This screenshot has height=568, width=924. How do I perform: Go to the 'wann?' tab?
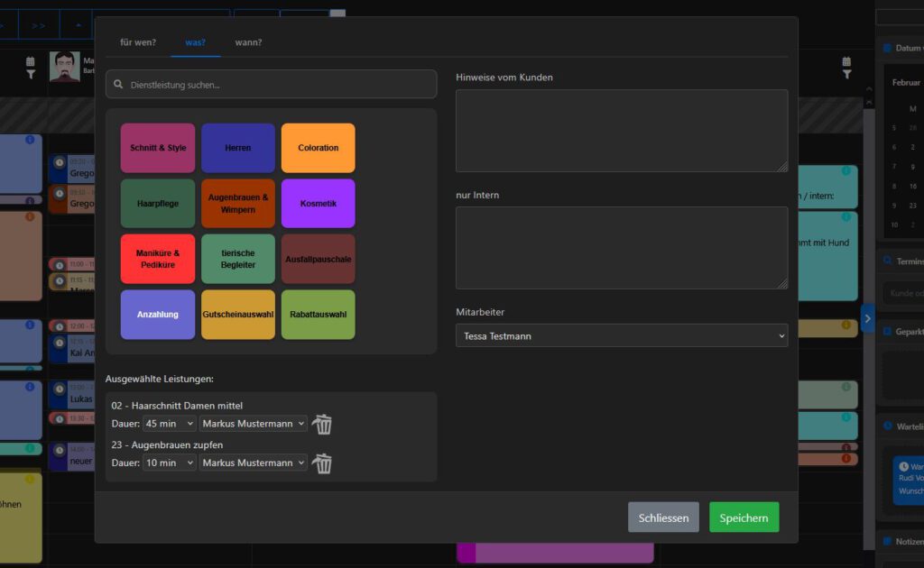[248, 42]
